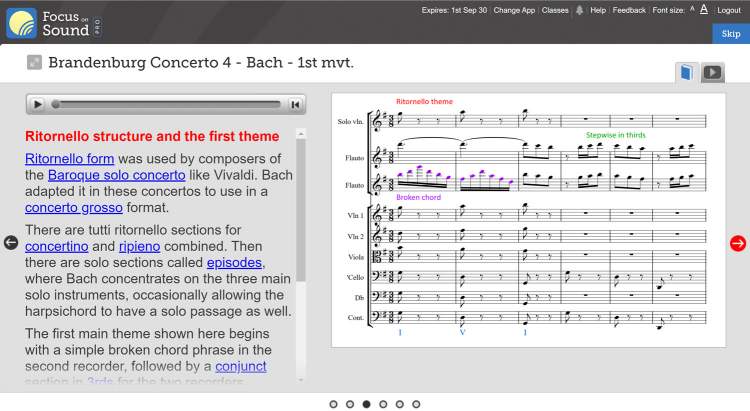Click the 'Ritornello theme' score label

point(424,101)
